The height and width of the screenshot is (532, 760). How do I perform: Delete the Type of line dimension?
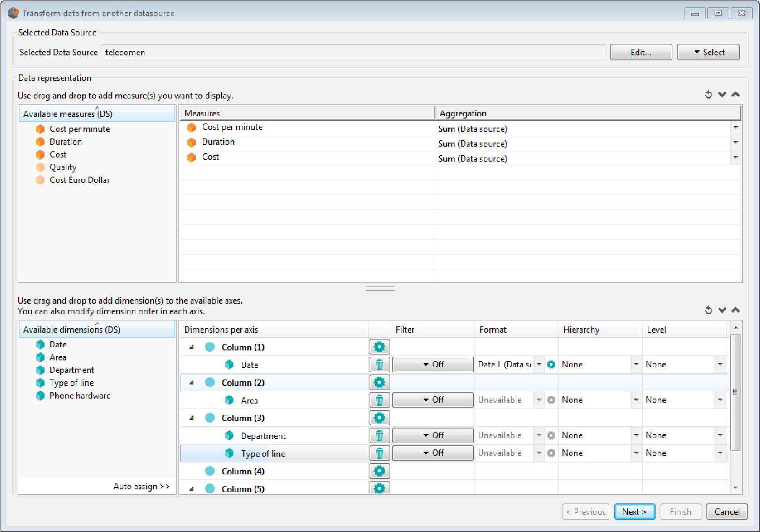(x=379, y=453)
